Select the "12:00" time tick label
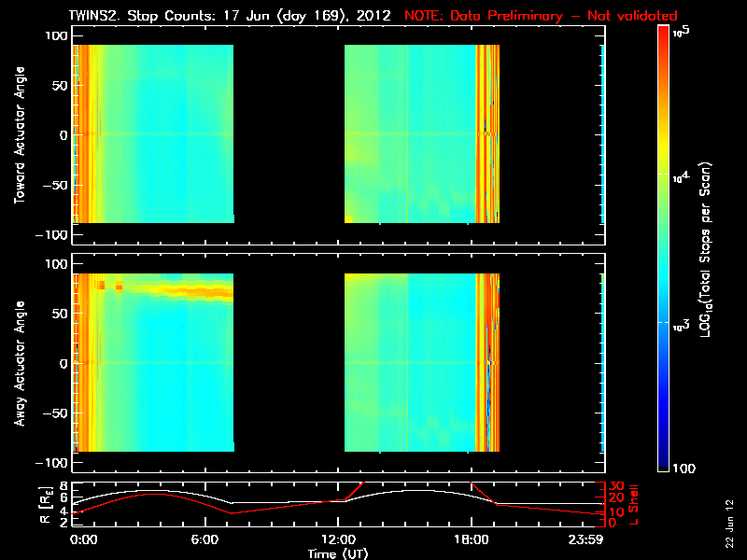The height and width of the screenshot is (560, 747). (338, 540)
